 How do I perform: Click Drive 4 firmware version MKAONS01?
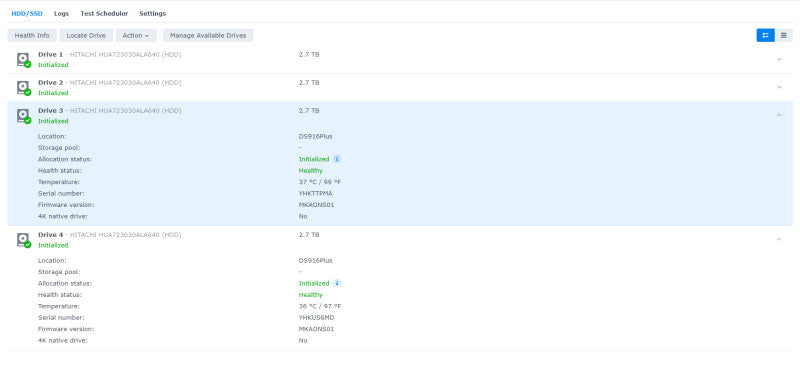point(316,329)
